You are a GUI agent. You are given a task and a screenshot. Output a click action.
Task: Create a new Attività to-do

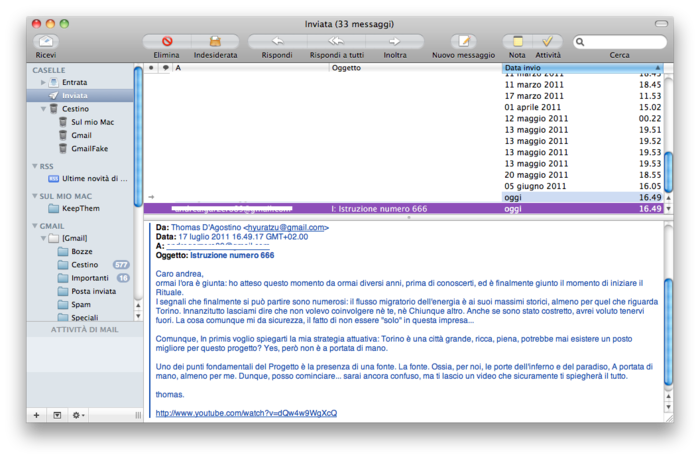tap(547, 42)
